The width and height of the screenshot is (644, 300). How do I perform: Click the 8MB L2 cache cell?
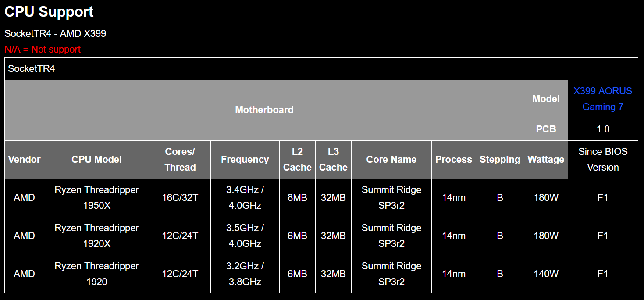(297, 198)
